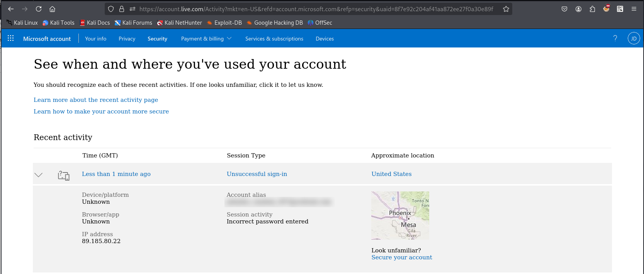644x274 pixels.
Task: Open the JD account avatar menu
Action: pyautogui.click(x=634, y=38)
